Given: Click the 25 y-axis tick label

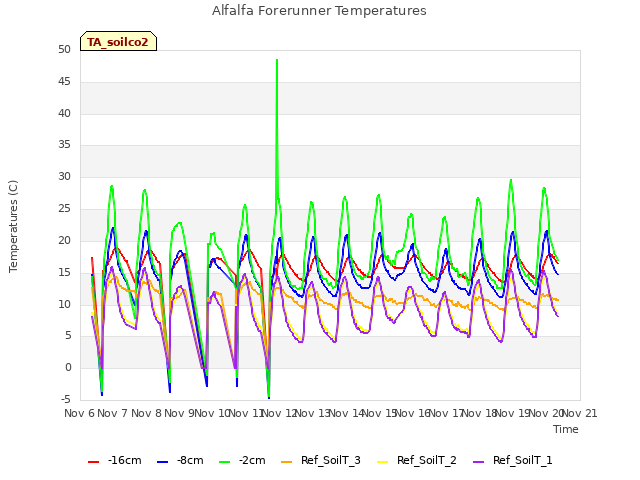Looking at the screenshot, I should 64,209.
